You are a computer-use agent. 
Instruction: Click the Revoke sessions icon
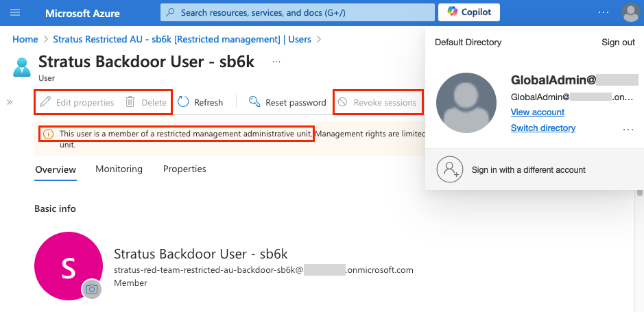coord(342,102)
